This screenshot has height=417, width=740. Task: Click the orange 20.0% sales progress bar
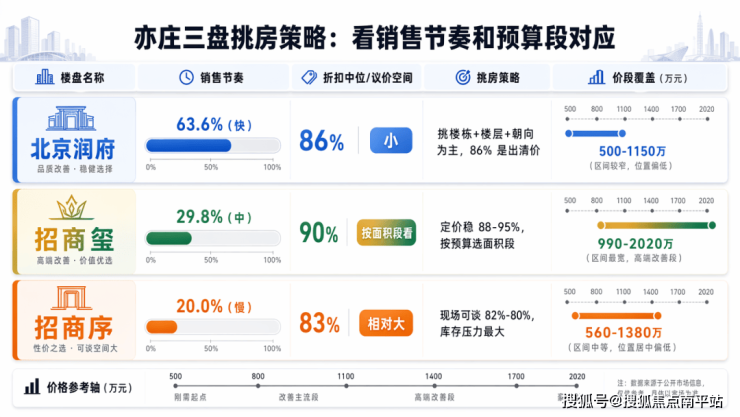[161, 326]
